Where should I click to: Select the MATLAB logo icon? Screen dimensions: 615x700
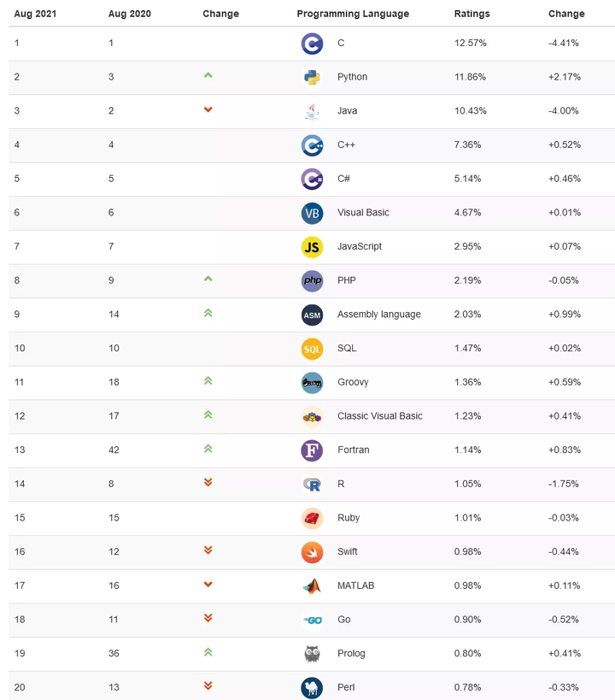coord(312,585)
